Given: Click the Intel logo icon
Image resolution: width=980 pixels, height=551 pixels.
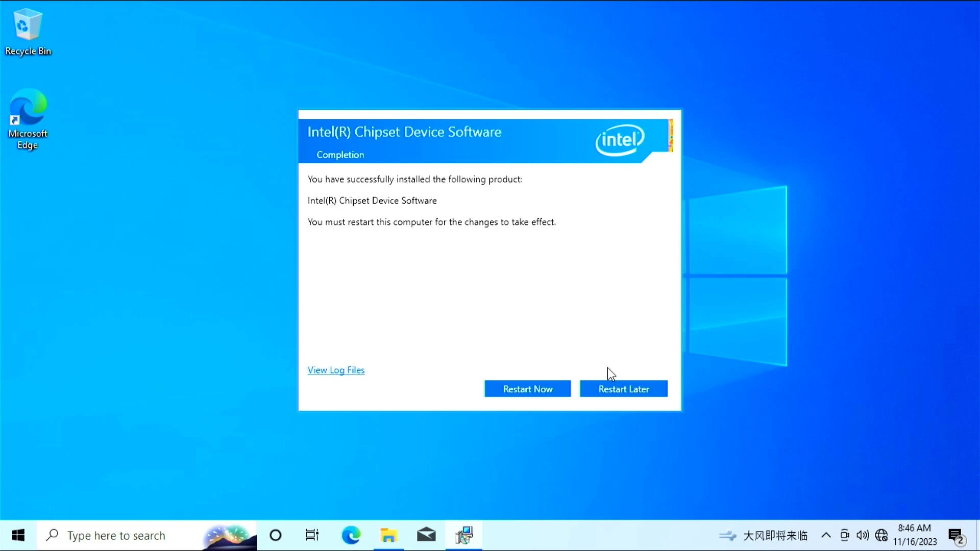Looking at the screenshot, I should coord(620,140).
